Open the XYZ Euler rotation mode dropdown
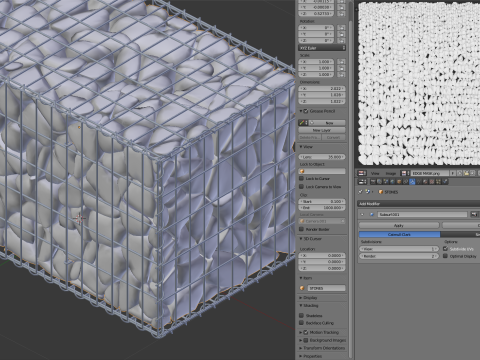This screenshot has height=360, width=480. (322, 48)
